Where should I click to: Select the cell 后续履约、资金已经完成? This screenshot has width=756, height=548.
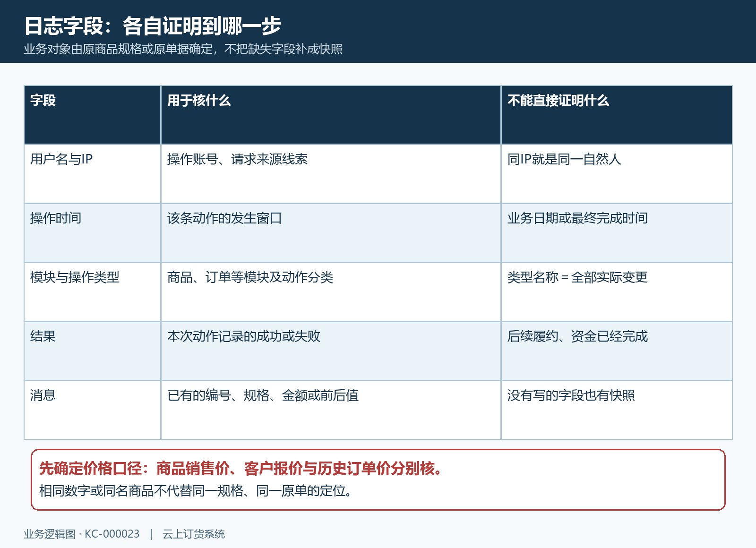pyautogui.click(x=617, y=351)
